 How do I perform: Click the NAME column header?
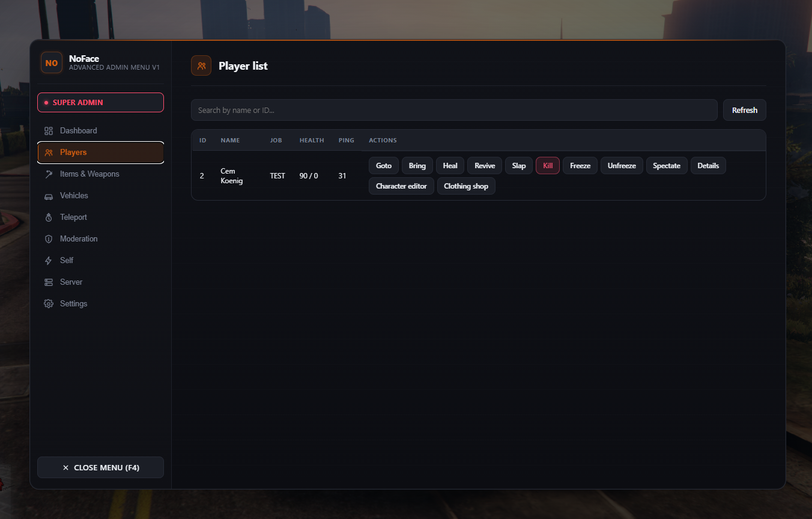click(230, 141)
